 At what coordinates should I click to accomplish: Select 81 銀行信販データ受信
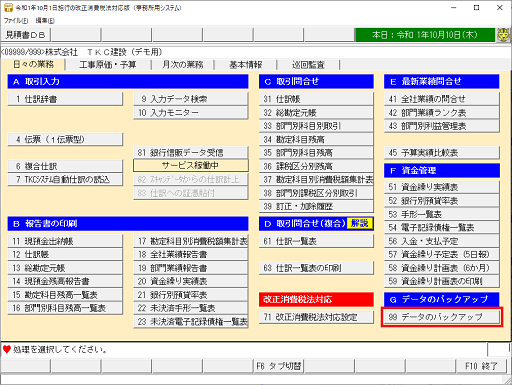pyautogui.click(x=191, y=153)
